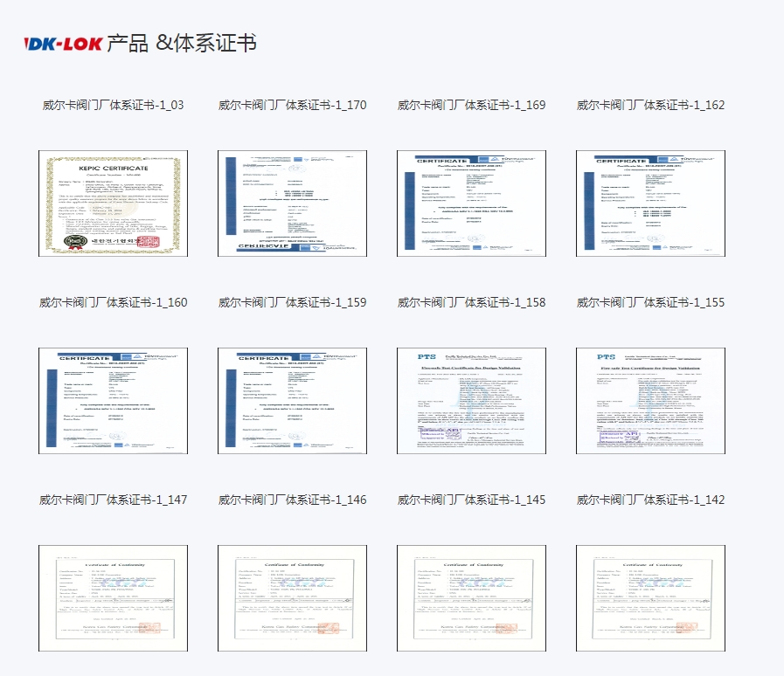Open the thumbnail for certificate 1_160
The height and width of the screenshot is (676, 784).
point(113,401)
